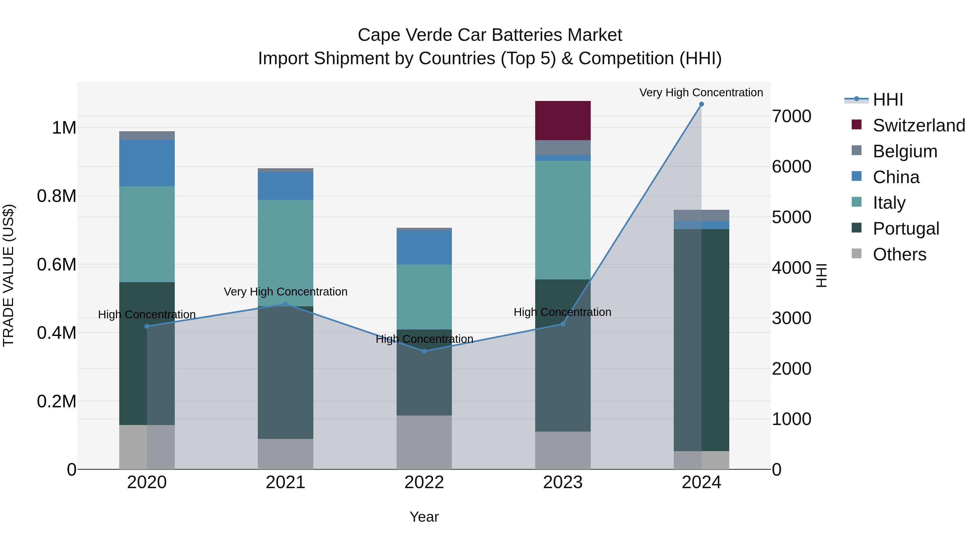Viewport: 980px width, 551px height.
Task: Click the chart title Cape Verde Car Batteries Market
Action: [x=490, y=35]
